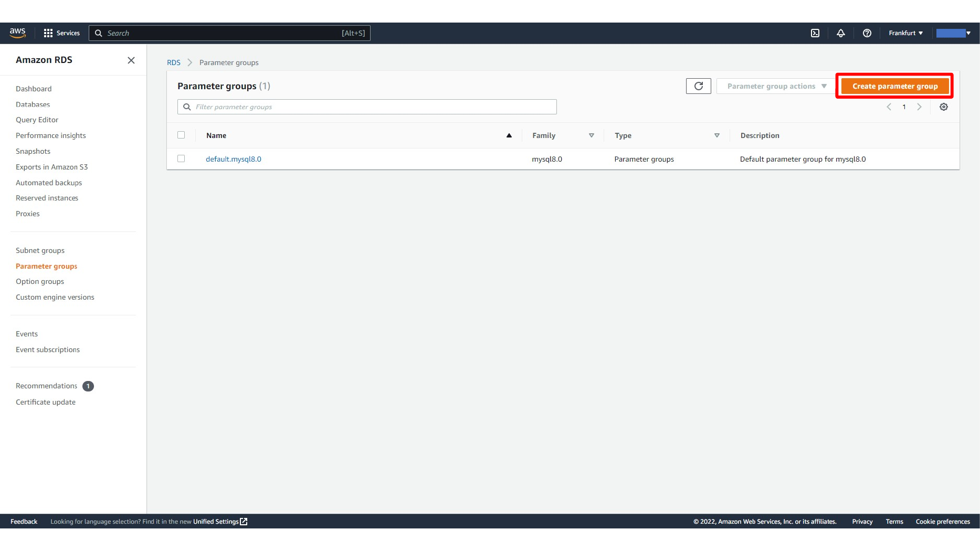Go to previous page arrow
This screenshot has width=980, height=551.
click(x=889, y=107)
